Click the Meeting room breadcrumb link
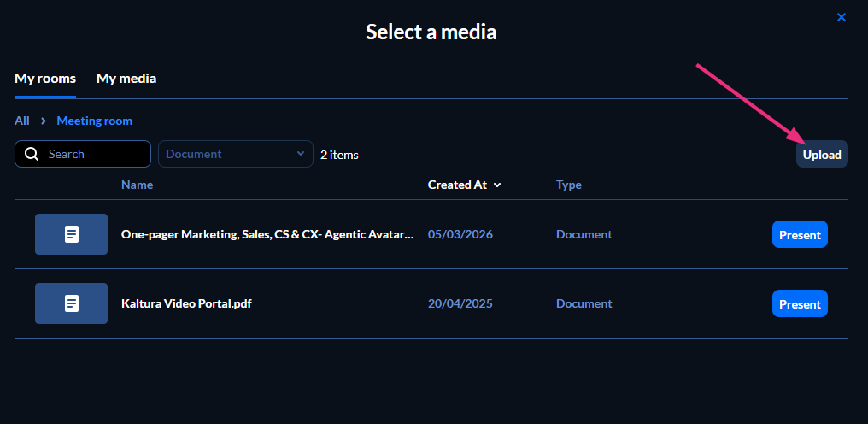 point(95,121)
